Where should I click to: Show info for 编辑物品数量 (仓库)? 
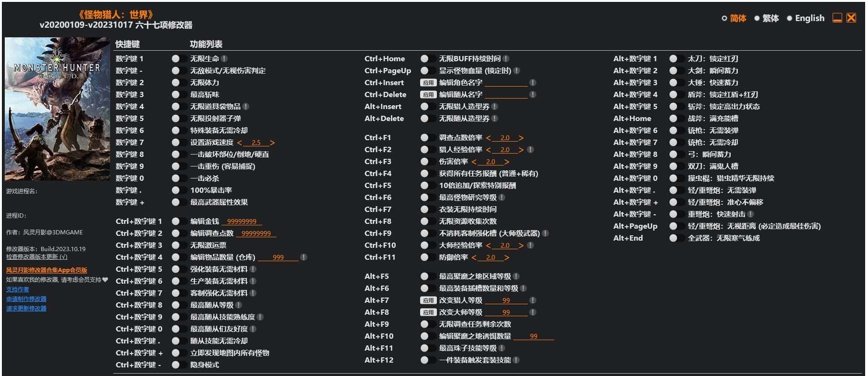click(303, 257)
